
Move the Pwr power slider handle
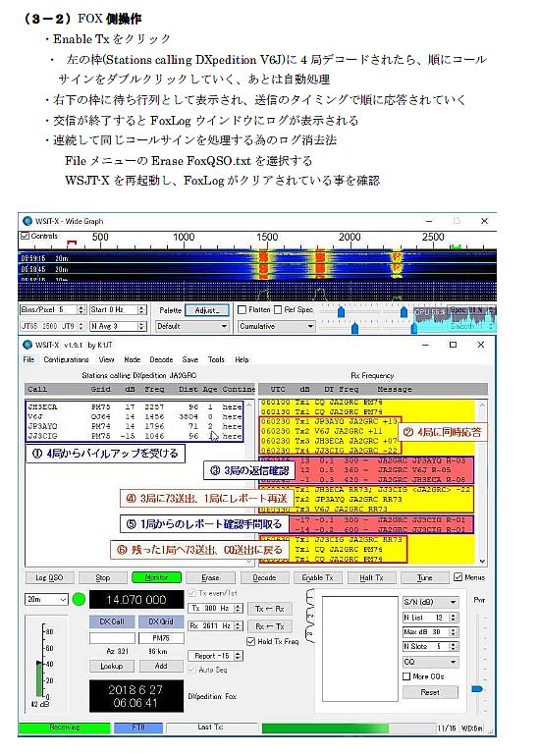pos(476,689)
